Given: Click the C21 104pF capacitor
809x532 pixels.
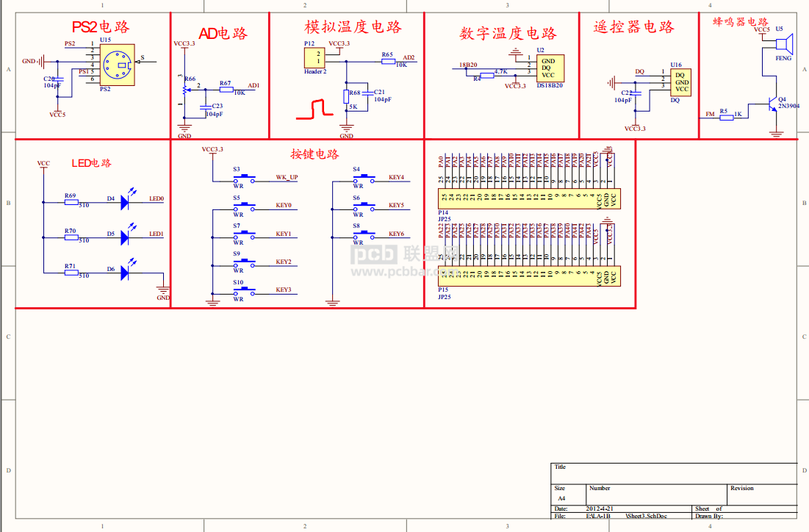Looking at the screenshot, I should [367, 93].
